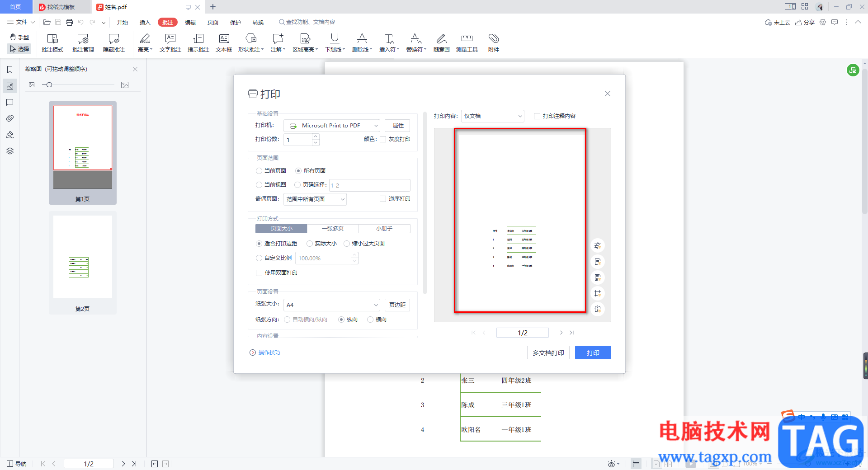Open the paper size A4 dropdown
Screen dimensions: 868x470
[332, 305]
